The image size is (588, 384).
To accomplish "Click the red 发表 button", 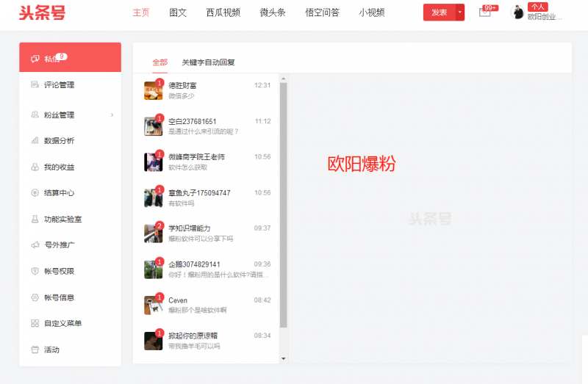I will point(440,12).
